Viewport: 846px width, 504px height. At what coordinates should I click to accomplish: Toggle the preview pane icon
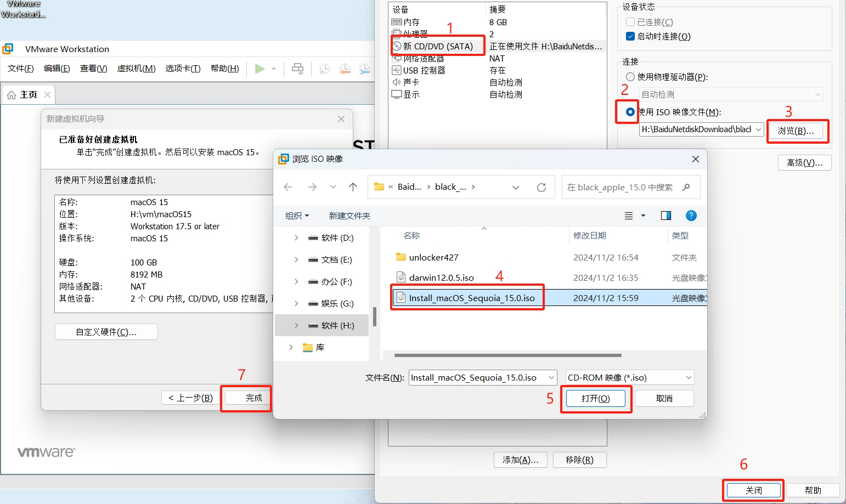click(666, 216)
